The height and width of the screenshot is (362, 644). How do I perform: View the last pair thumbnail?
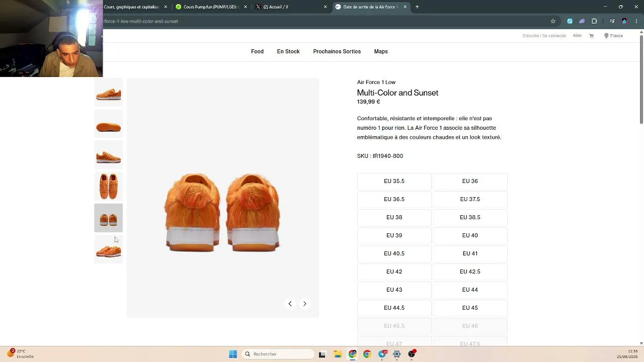point(108,249)
